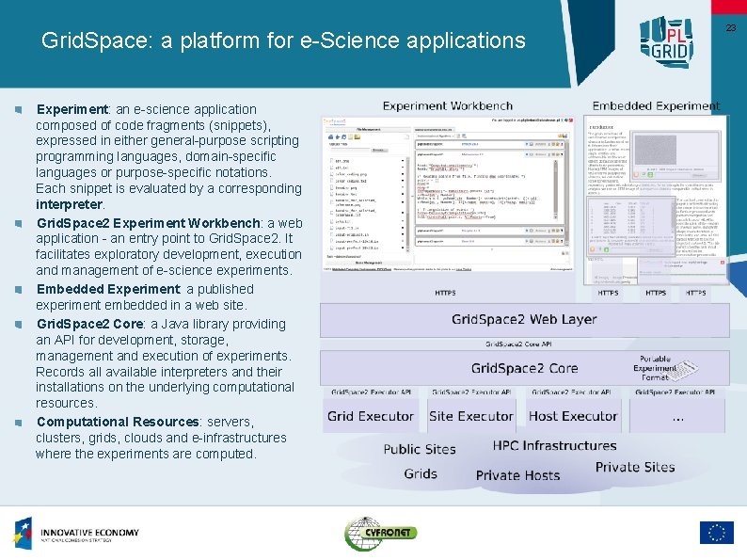Click slide number 23
Image resolution: width=747 pixels, height=560 pixels.
point(731,27)
